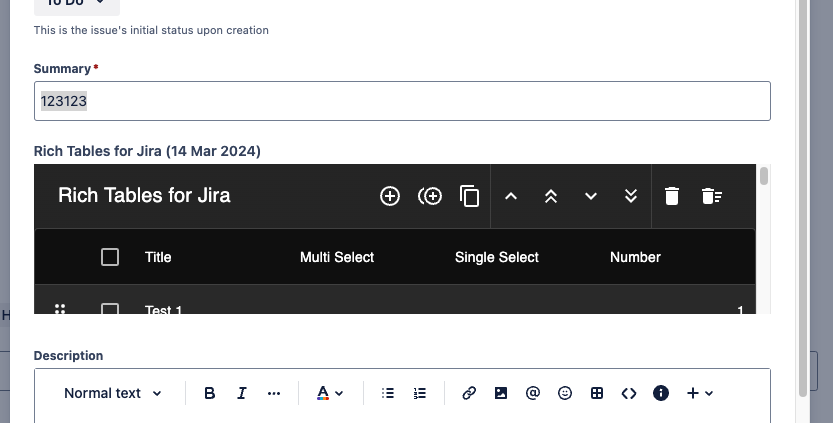Click the Number column header
This screenshot has height=423, width=833.
tap(635, 257)
